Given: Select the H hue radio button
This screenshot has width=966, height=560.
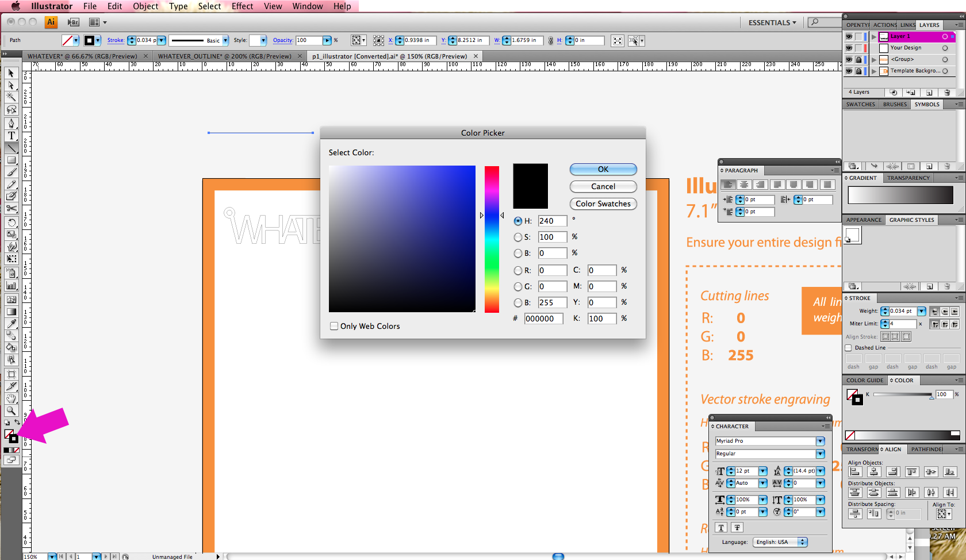Looking at the screenshot, I should pyautogui.click(x=518, y=221).
